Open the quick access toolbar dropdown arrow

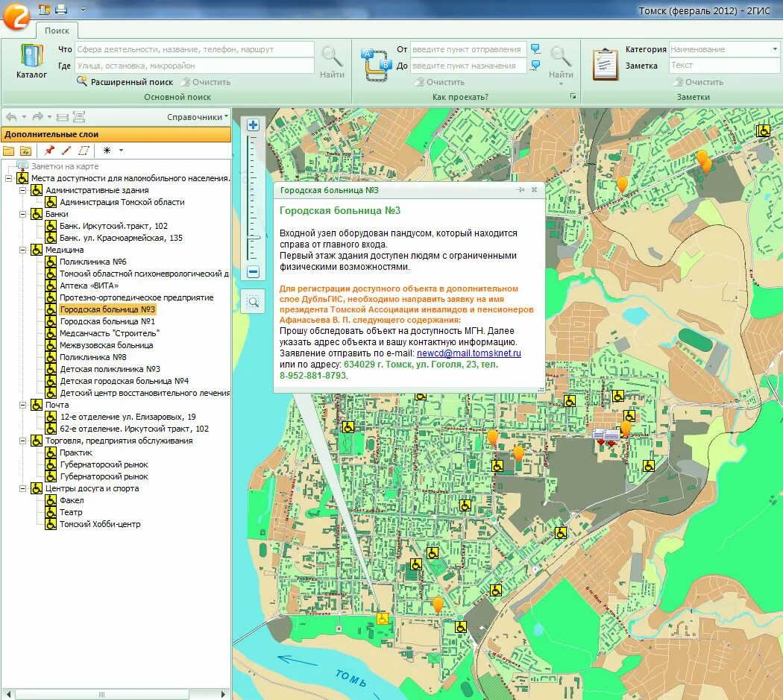pos(83,9)
